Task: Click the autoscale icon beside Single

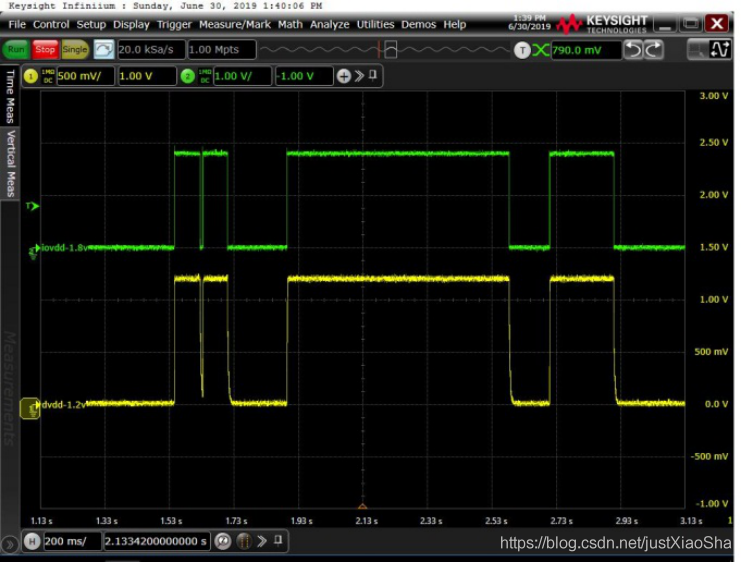Action: pos(104,49)
